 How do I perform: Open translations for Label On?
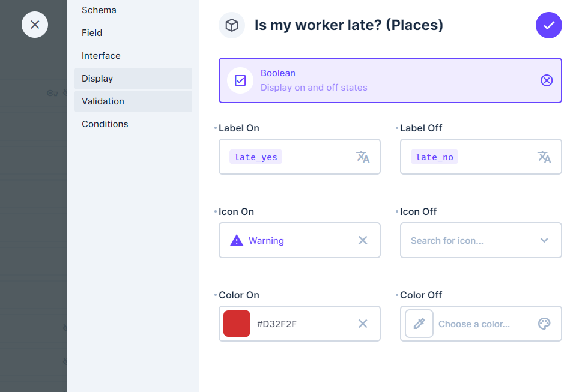pyautogui.click(x=363, y=157)
